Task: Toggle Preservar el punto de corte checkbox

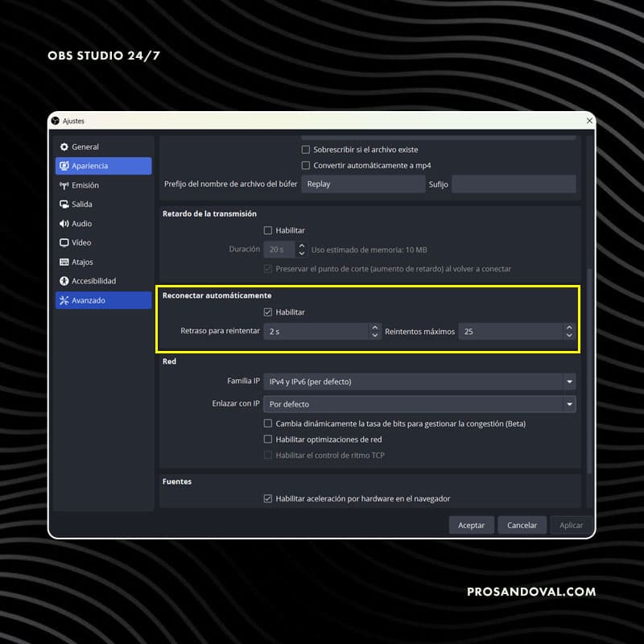Action: [268, 269]
